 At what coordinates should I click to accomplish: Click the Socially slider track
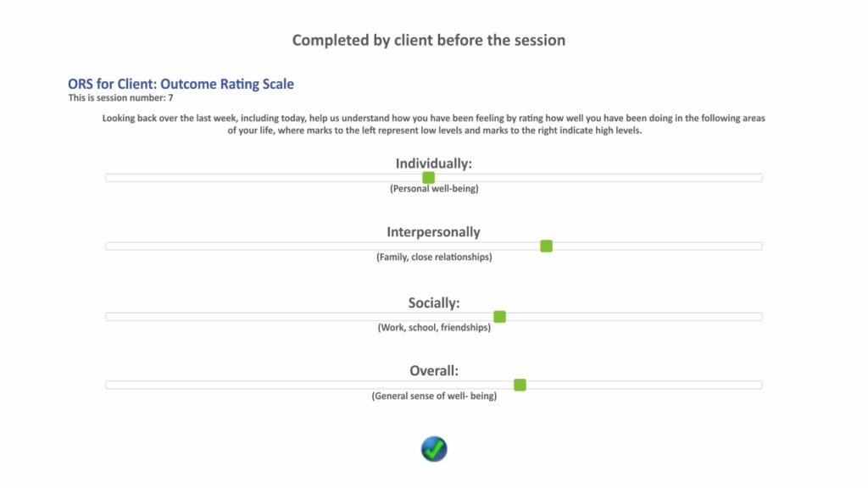(x=254, y=315)
